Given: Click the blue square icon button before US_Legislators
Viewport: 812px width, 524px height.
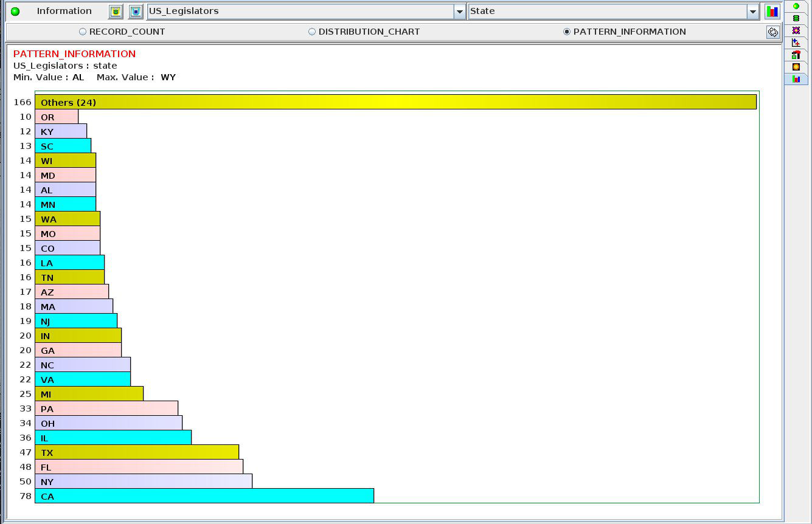Looking at the screenshot, I should [x=136, y=12].
